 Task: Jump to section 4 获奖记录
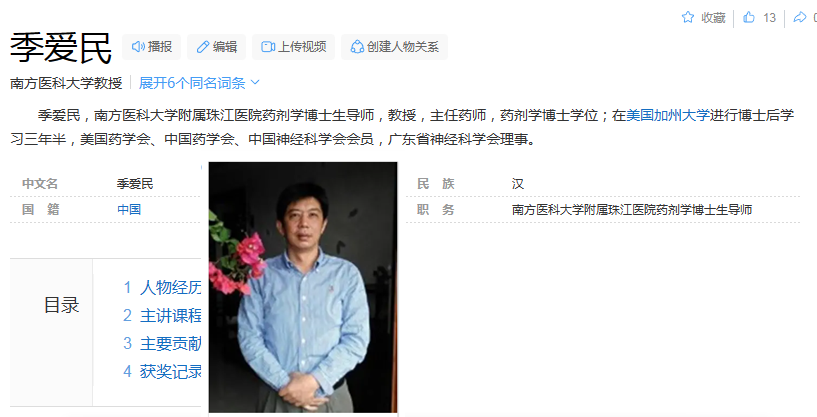[x=162, y=372]
